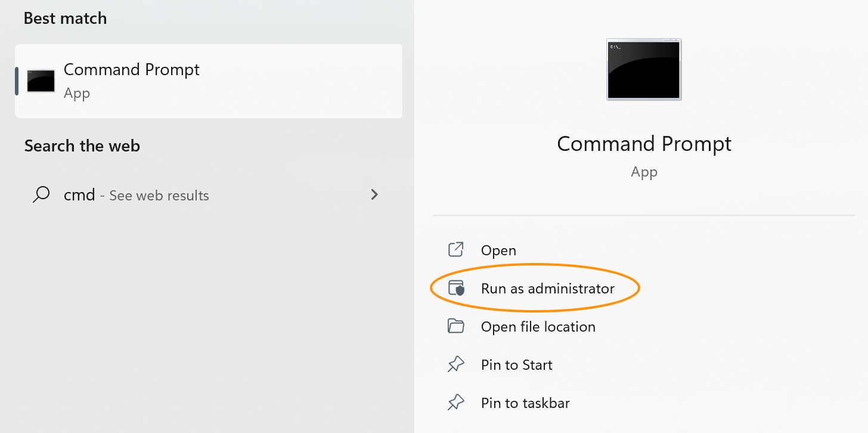The width and height of the screenshot is (868, 433).
Task: Click the large Command Prompt preview icon
Action: pyautogui.click(x=644, y=69)
